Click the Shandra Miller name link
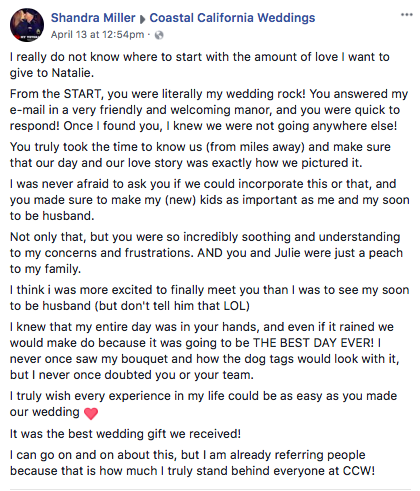This screenshot has height=491, width=420. coord(93,18)
